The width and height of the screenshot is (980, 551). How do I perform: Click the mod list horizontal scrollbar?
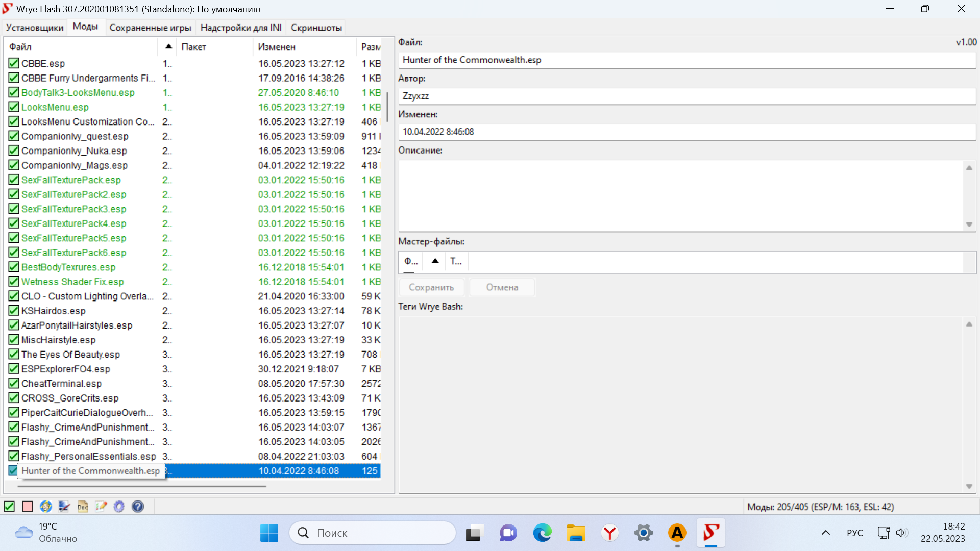[x=142, y=486]
